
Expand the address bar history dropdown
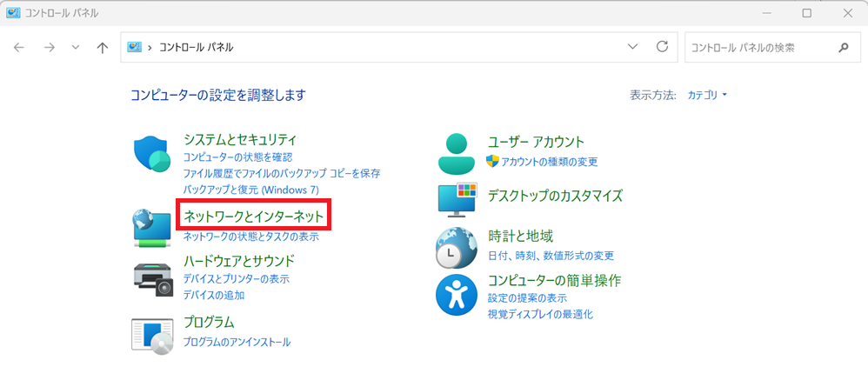point(632,47)
